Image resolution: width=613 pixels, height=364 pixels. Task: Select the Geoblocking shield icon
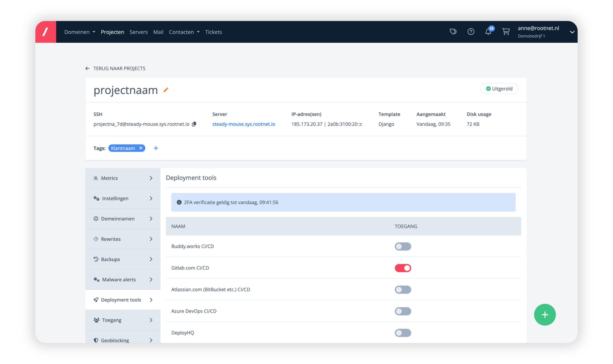pyautogui.click(x=96, y=340)
